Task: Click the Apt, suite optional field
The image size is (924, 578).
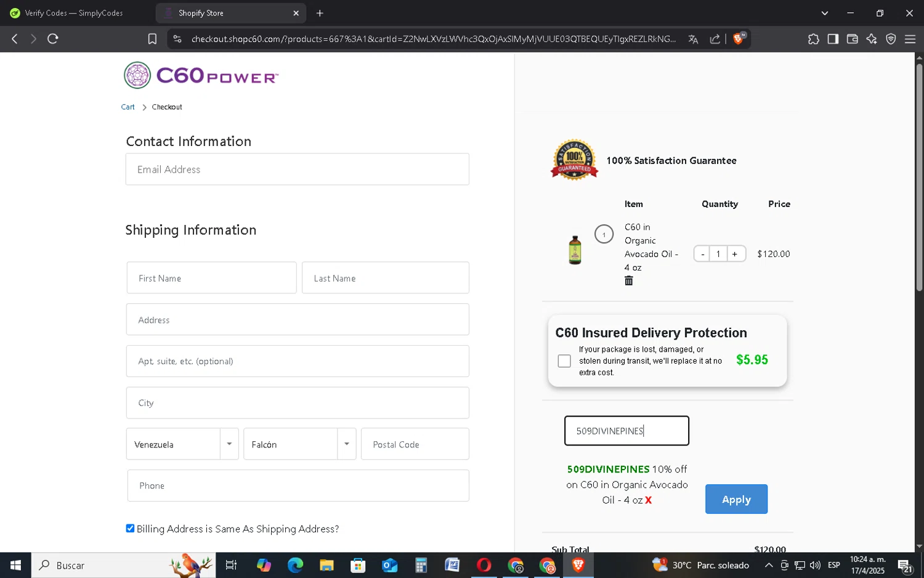Action: pyautogui.click(x=298, y=361)
